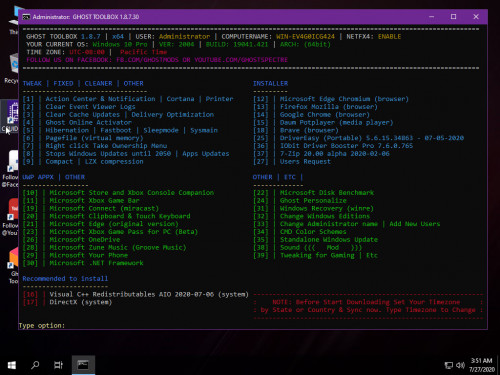This screenshot has width=500, height=375.
Task: Click 'Stops Windows Updates until 2050' text
Action: (108, 153)
